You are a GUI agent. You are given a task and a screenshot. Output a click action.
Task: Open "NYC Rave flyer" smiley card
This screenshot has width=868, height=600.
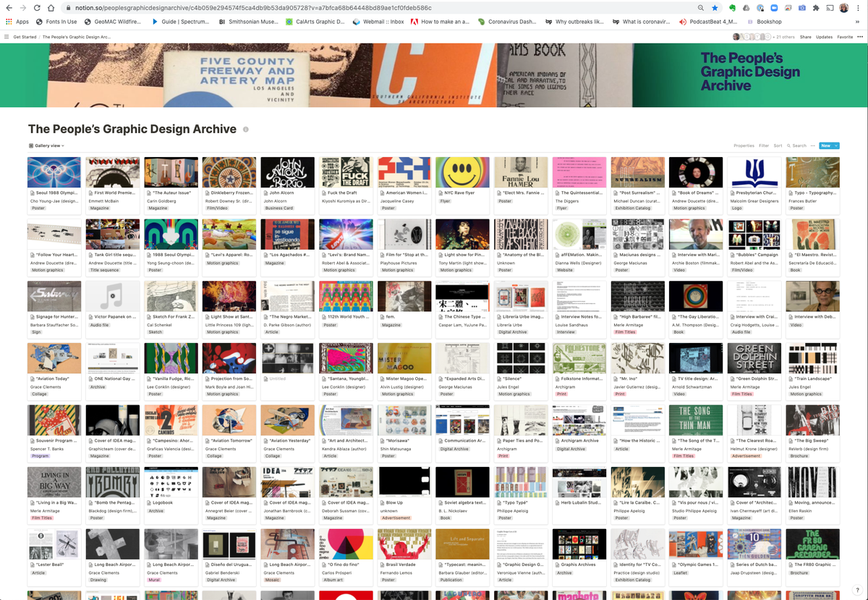462,185
